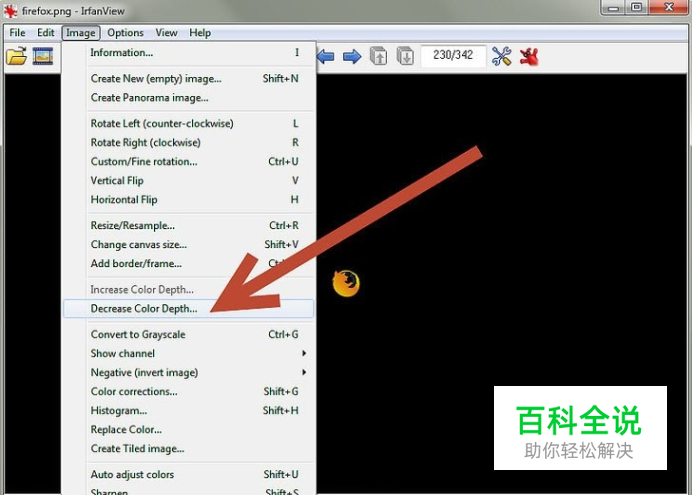Click the IrfanView title bar app icon

click(x=10, y=11)
